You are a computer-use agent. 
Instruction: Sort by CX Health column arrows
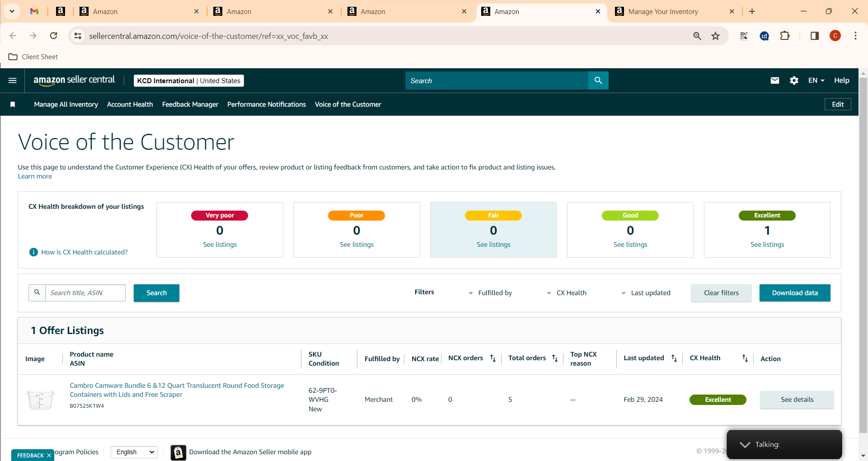pyautogui.click(x=745, y=358)
